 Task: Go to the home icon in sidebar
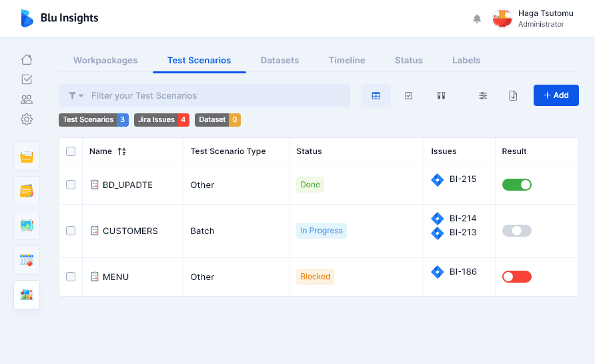[x=27, y=59]
